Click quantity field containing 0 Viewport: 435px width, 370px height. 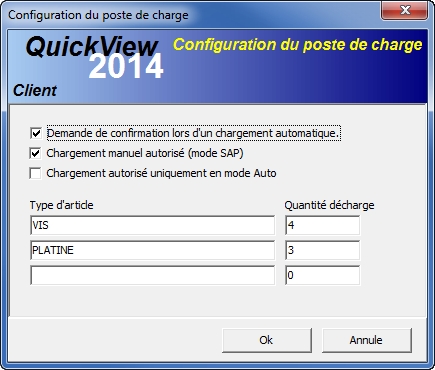322,275
